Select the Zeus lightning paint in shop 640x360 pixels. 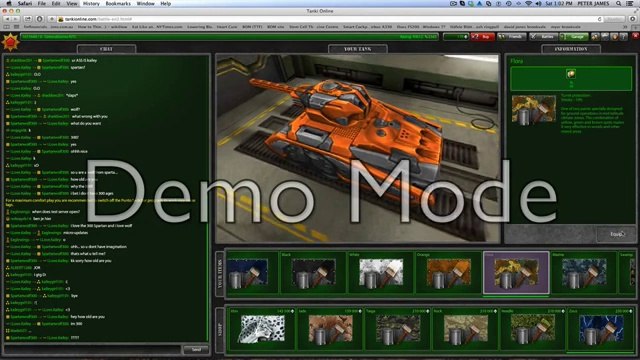click(x=600, y=329)
